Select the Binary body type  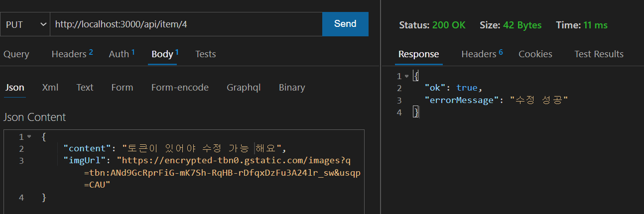(292, 88)
